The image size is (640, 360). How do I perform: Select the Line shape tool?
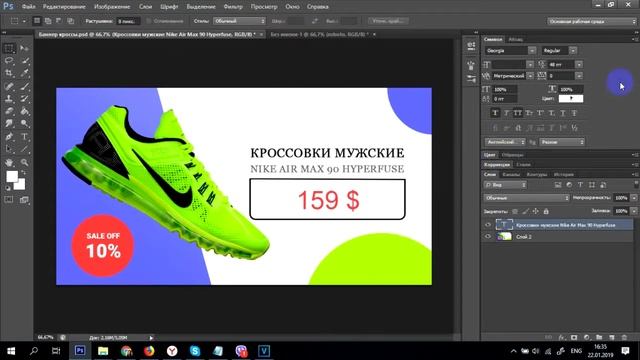[24, 149]
